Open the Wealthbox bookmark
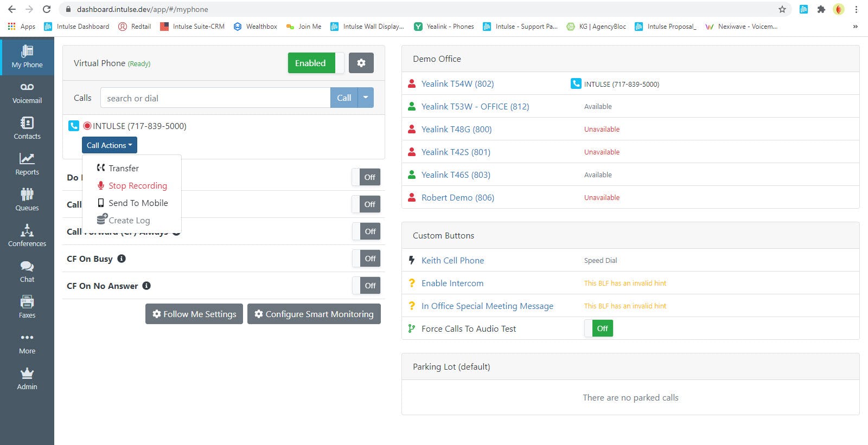Image resolution: width=868 pixels, height=445 pixels. (x=256, y=26)
